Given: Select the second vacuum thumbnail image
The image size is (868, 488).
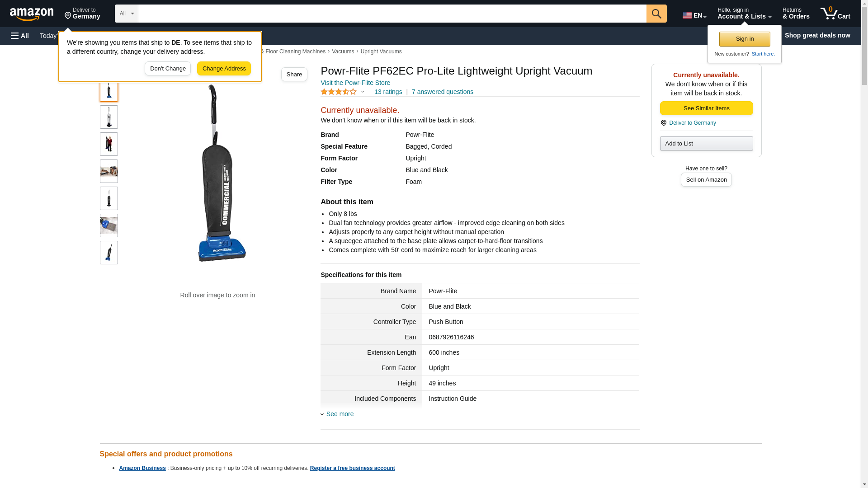Looking at the screenshot, I should [x=109, y=117].
